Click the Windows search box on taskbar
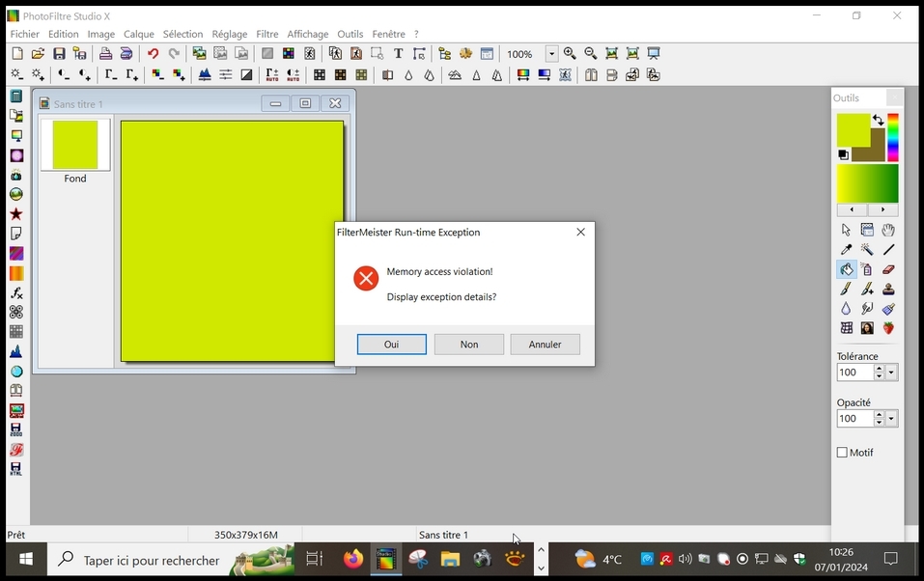Image resolution: width=924 pixels, height=581 pixels. coord(171,559)
